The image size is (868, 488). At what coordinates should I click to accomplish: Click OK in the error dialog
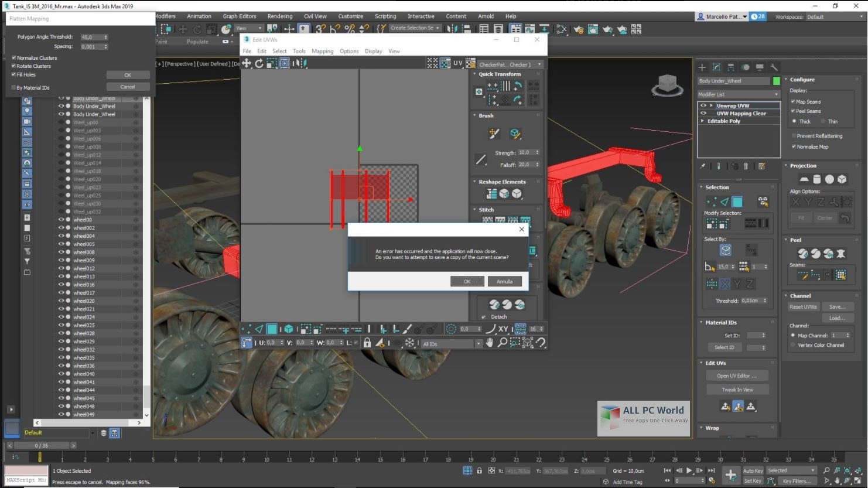tap(467, 281)
